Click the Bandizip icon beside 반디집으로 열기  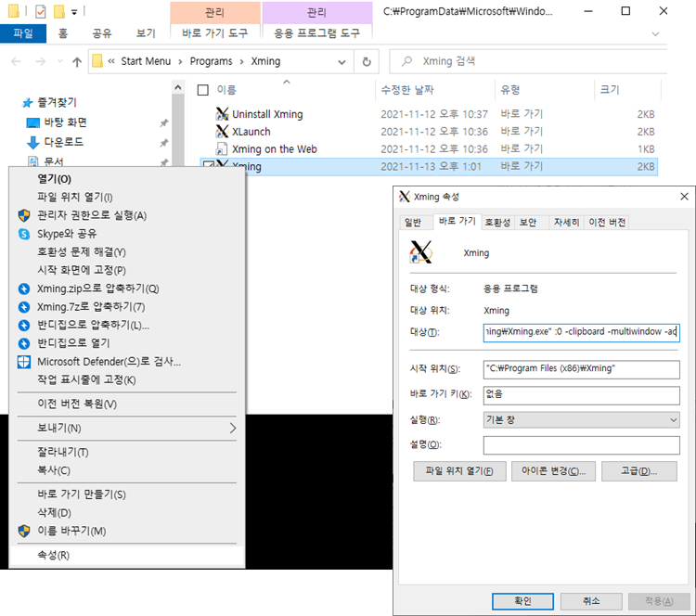click(24, 343)
